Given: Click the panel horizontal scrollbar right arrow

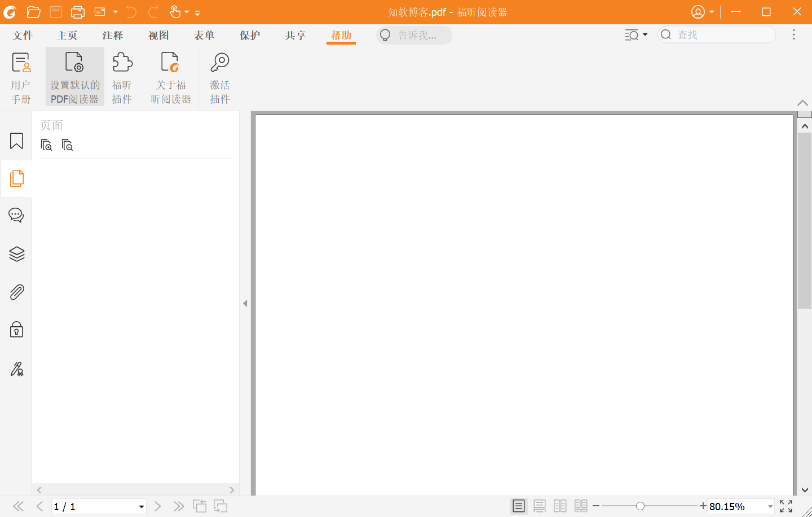Looking at the screenshot, I should [x=232, y=490].
